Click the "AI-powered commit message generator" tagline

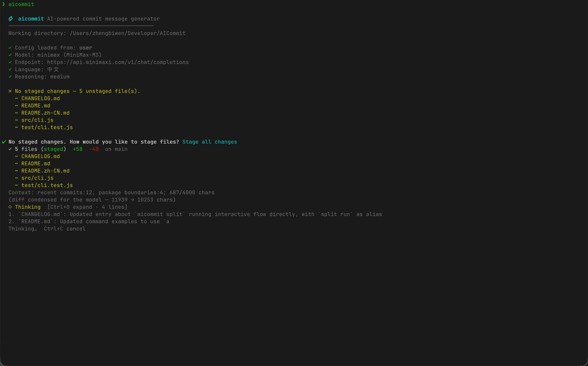pos(104,19)
